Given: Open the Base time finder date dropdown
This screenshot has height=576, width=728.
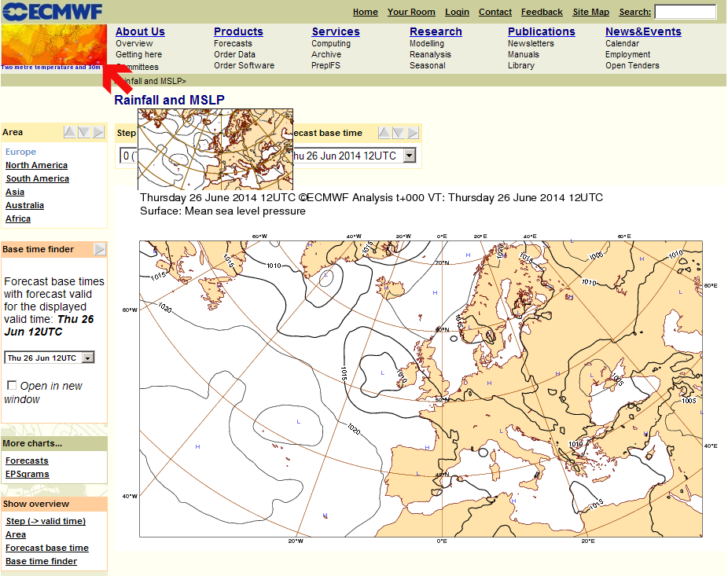Looking at the screenshot, I should [x=87, y=358].
